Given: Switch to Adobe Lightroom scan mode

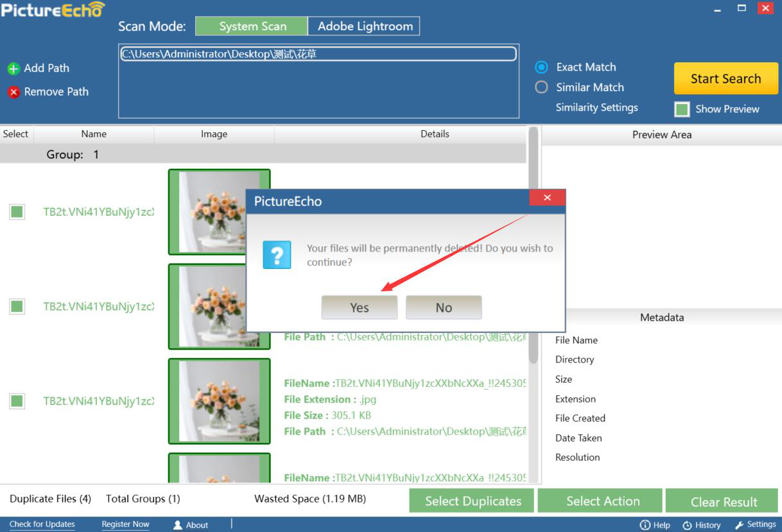Looking at the screenshot, I should (365, 26).
